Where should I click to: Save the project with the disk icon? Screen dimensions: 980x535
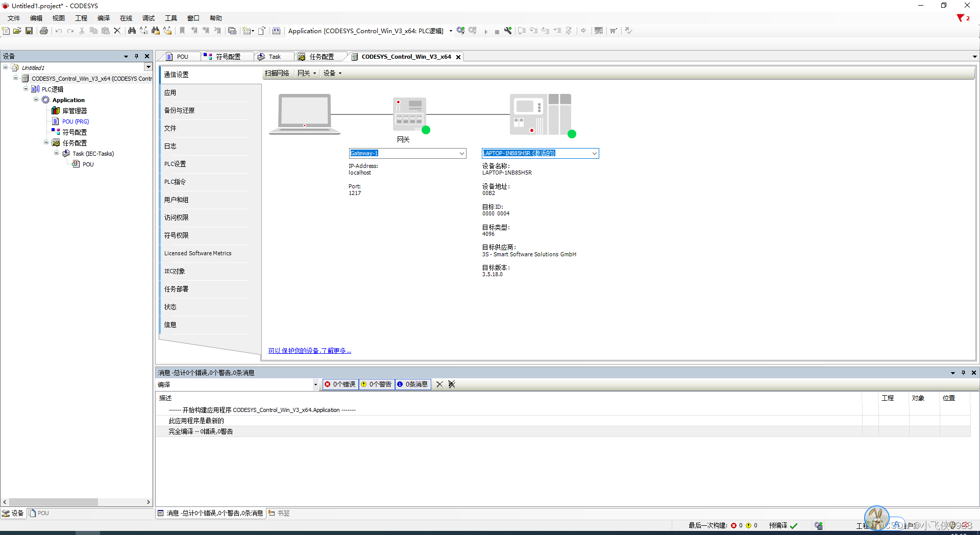click(29, 31)
